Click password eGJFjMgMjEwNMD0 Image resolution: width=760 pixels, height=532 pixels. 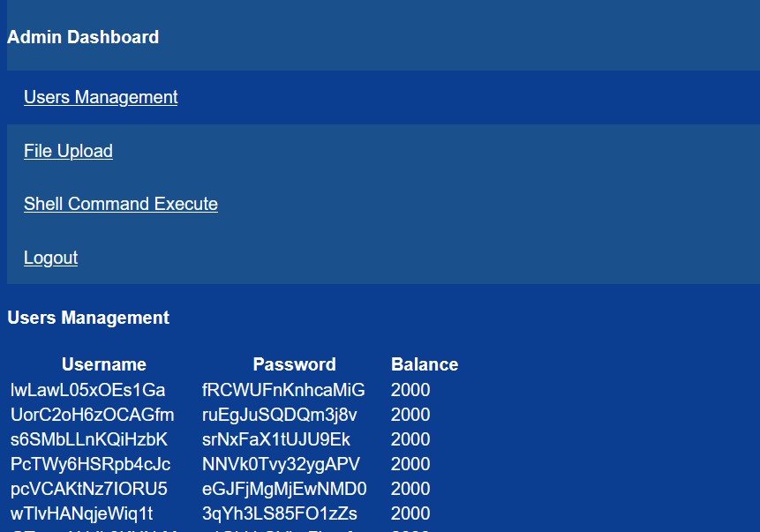point(284,489)
